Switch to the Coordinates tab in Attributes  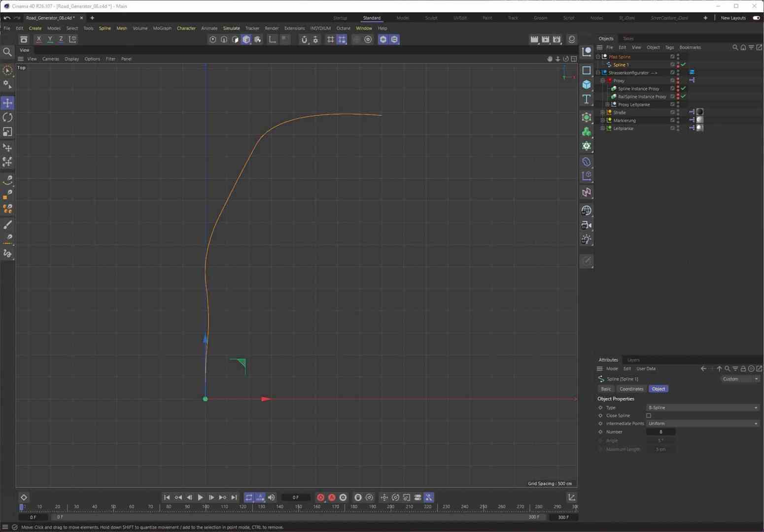(x=631, y=389)
